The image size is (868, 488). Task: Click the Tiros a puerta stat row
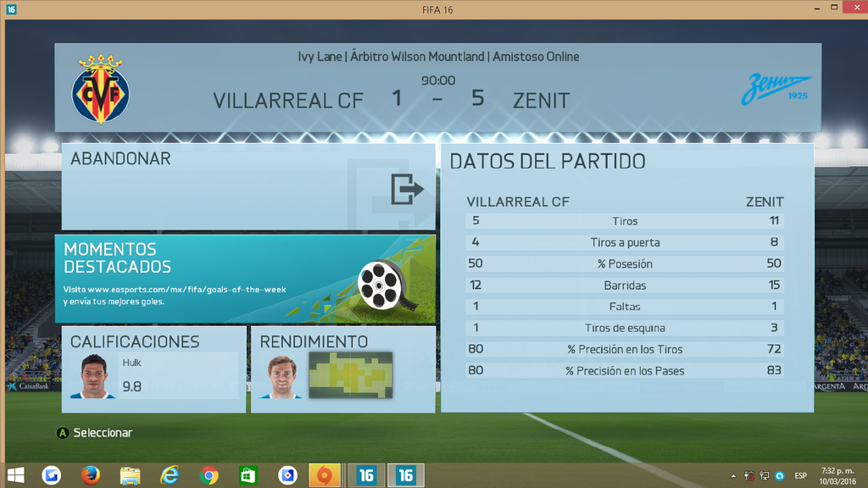point(625,242)
